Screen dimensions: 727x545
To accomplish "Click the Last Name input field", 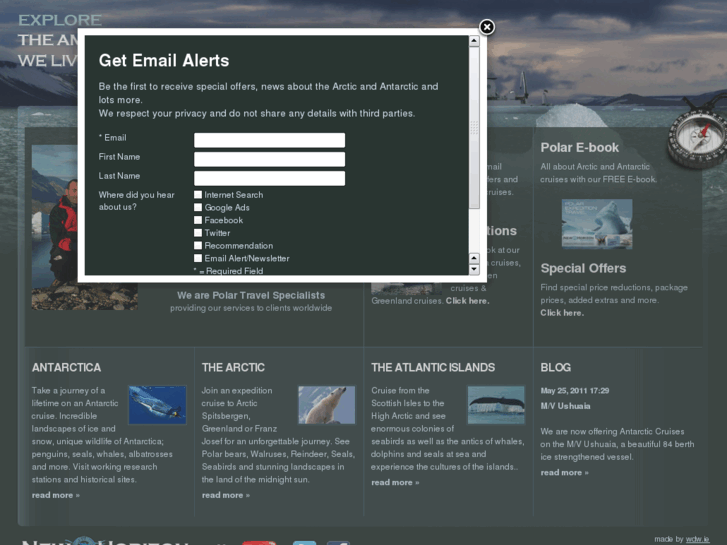I will point(269,178).
